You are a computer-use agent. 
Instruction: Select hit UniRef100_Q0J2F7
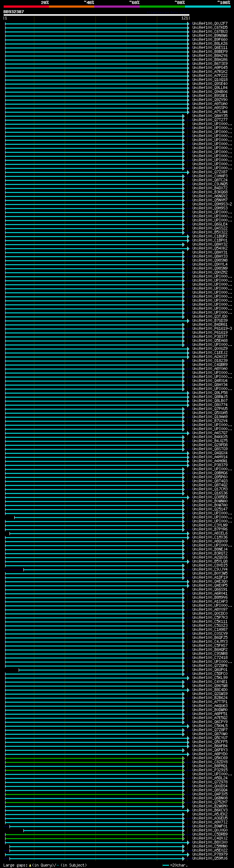pos(210,23)
